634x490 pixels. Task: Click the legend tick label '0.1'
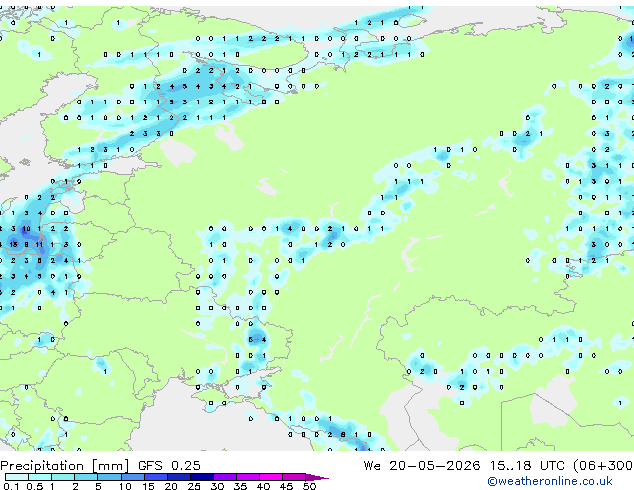pos(11,486)
